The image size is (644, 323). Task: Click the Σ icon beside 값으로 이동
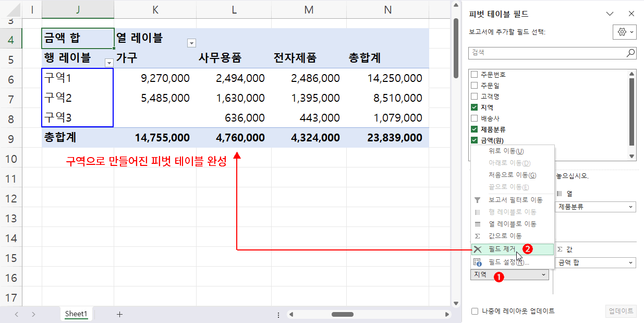click(477, 236)
